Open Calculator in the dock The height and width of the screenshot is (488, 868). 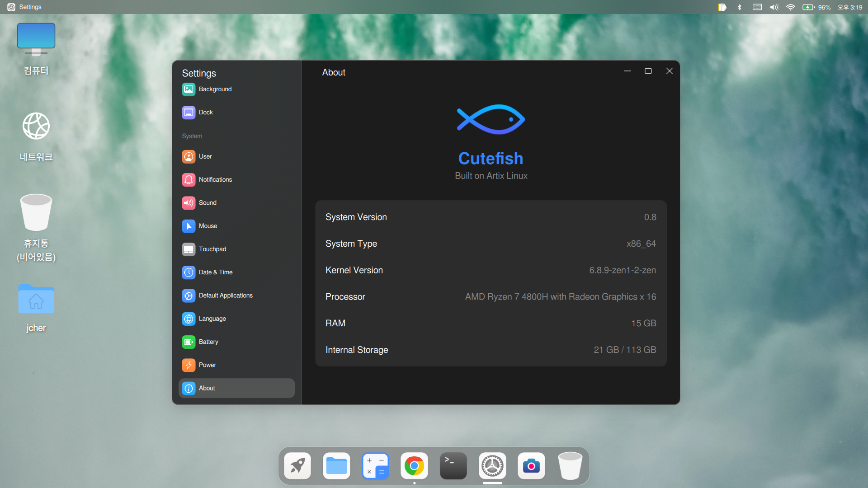point(375,466)
